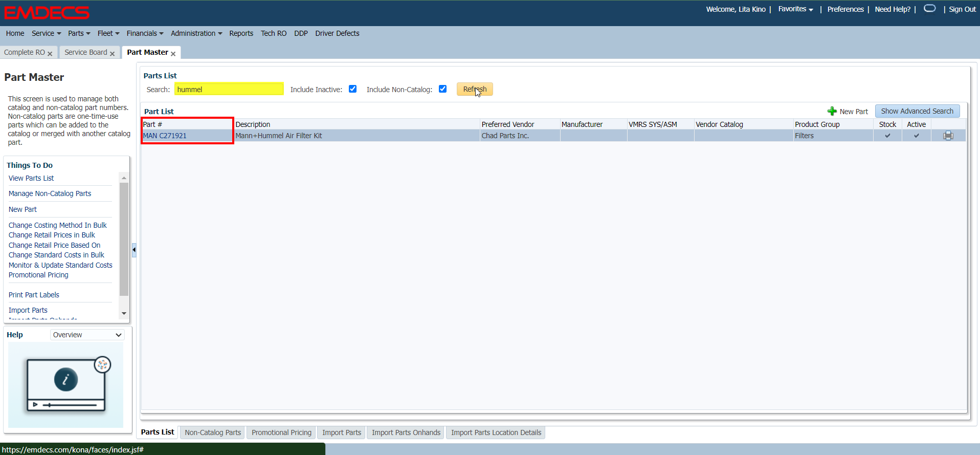Click the Things To Do scrollbar thumb

click(x=124, y=239)
